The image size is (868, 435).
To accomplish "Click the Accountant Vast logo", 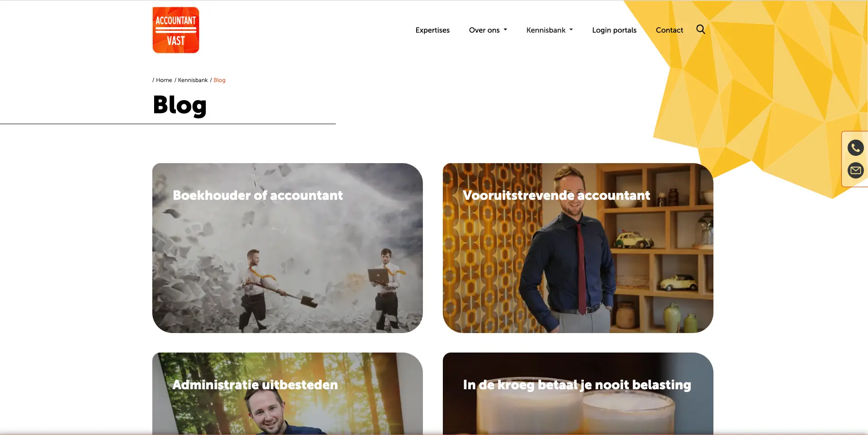I will click(x=176, y=30).
